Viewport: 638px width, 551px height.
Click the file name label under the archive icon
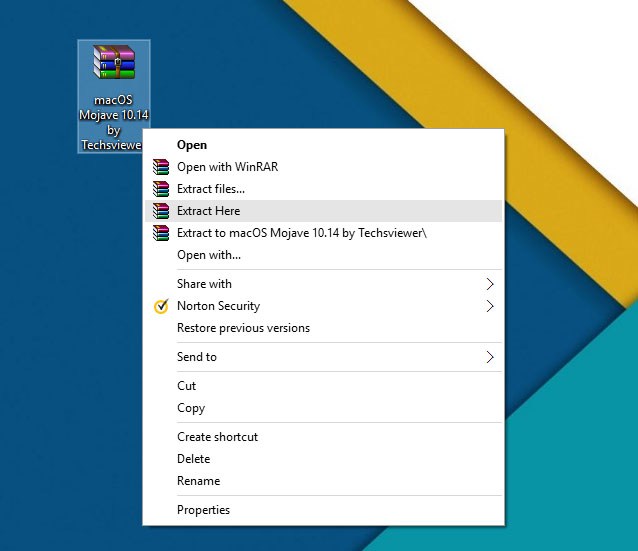tap(114, 122)
